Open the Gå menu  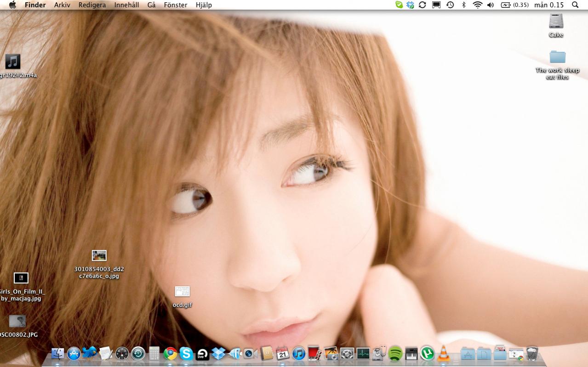(x=152, y=5)
